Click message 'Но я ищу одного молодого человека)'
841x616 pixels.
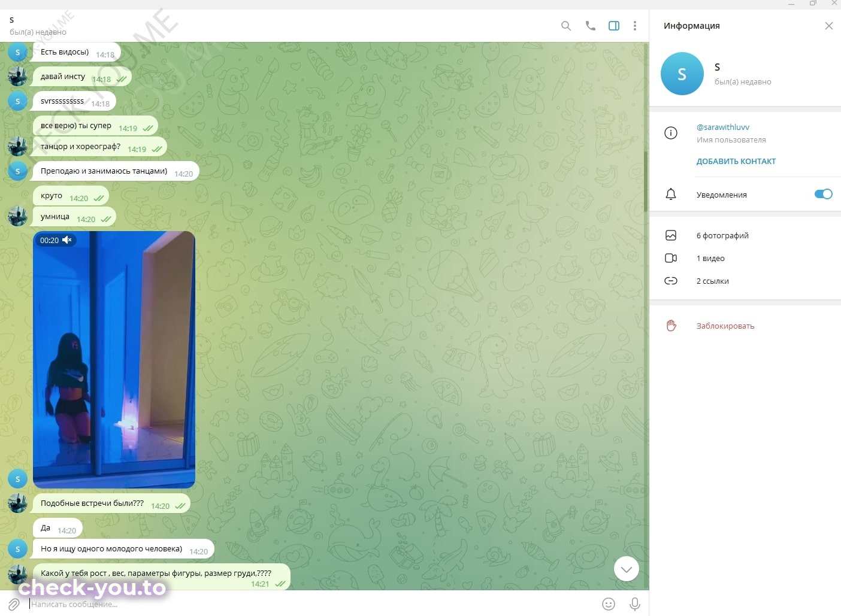point(123,549)
